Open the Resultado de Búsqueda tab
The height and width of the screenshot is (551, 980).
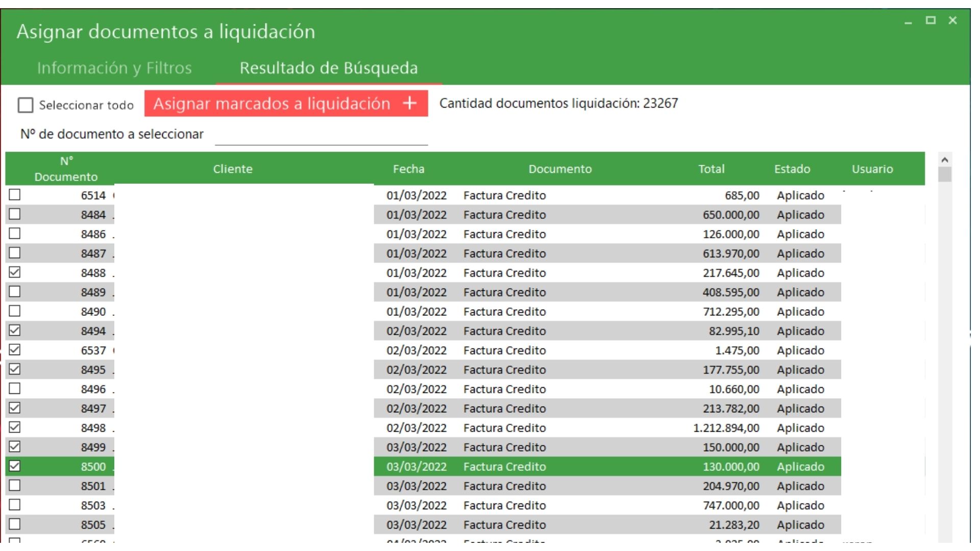tap(329, 68)
